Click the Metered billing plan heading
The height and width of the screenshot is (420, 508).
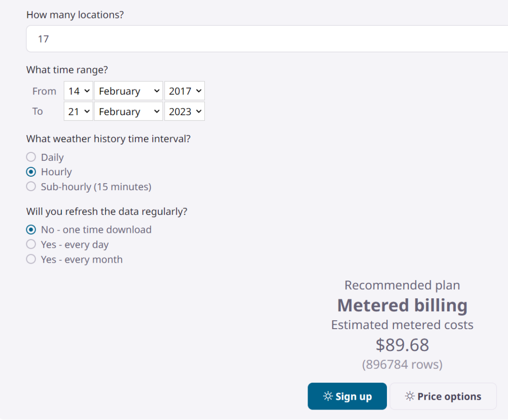pyautogui.click(x=402, y=305)
